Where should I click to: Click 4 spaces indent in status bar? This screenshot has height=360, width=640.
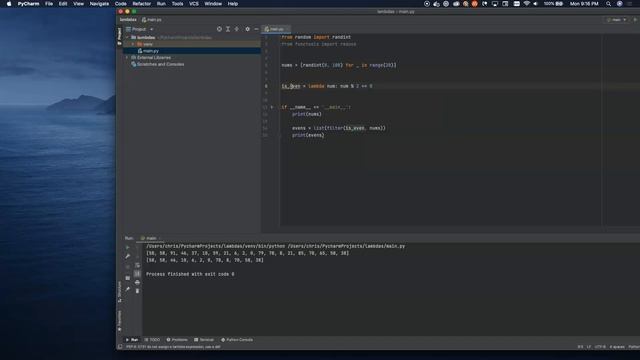[x=617, y=347]
